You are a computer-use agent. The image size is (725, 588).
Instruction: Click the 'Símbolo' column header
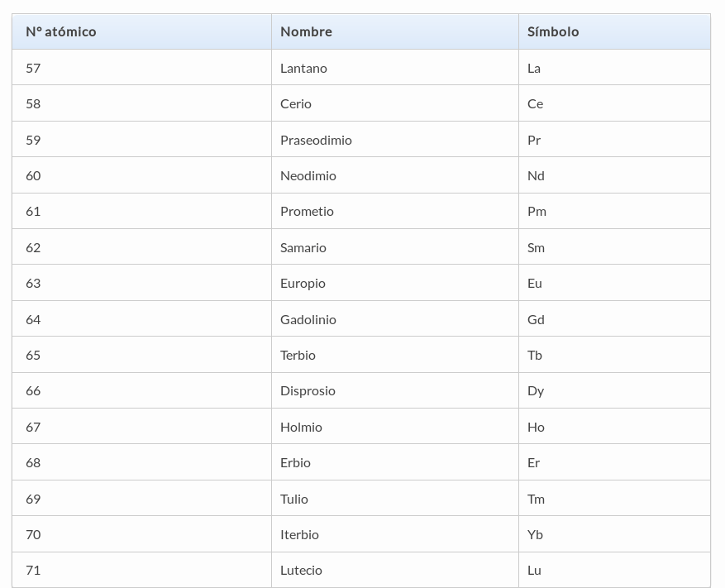click(x=614, y=31)
